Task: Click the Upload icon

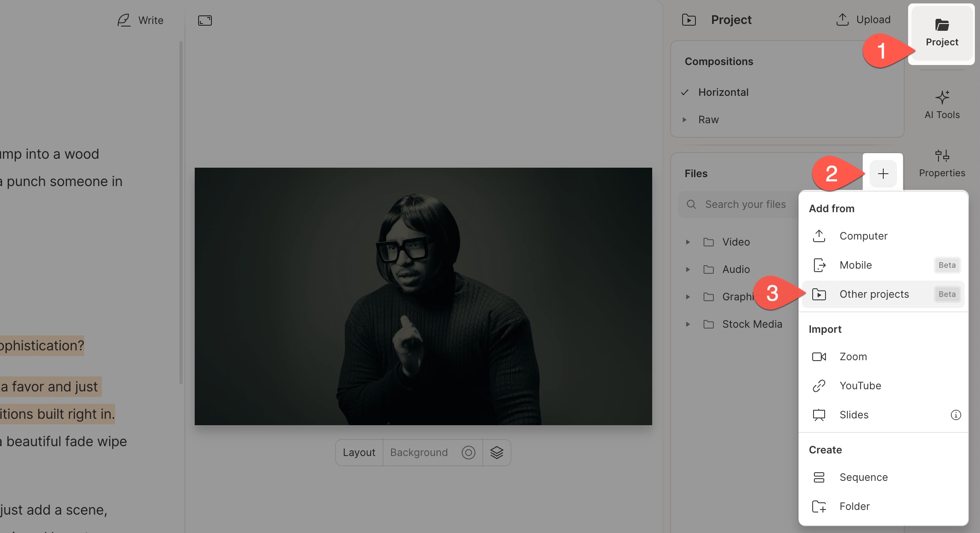Action: pos(841,19)
